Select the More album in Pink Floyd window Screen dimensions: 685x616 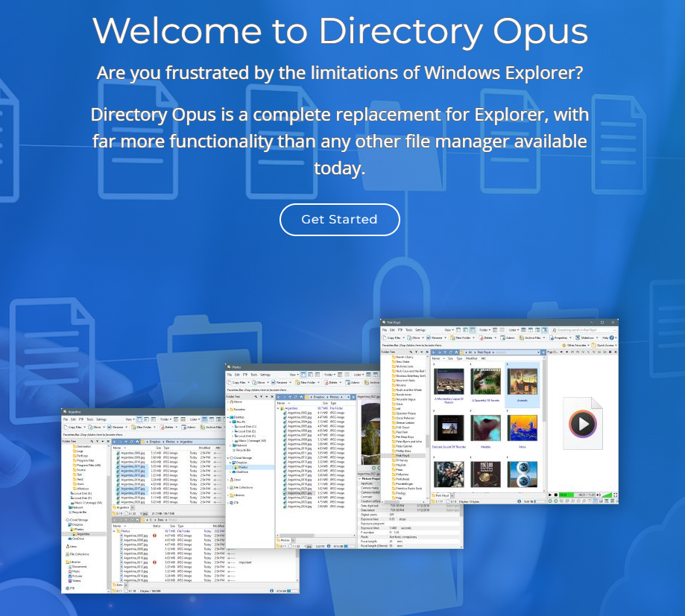[522, 431]
